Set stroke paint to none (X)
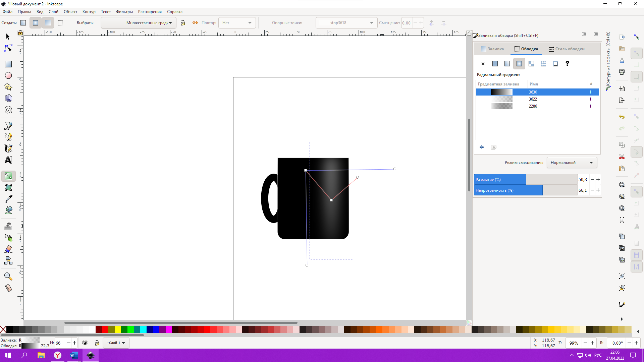This screenshot has height=362, width=644. 483,64
